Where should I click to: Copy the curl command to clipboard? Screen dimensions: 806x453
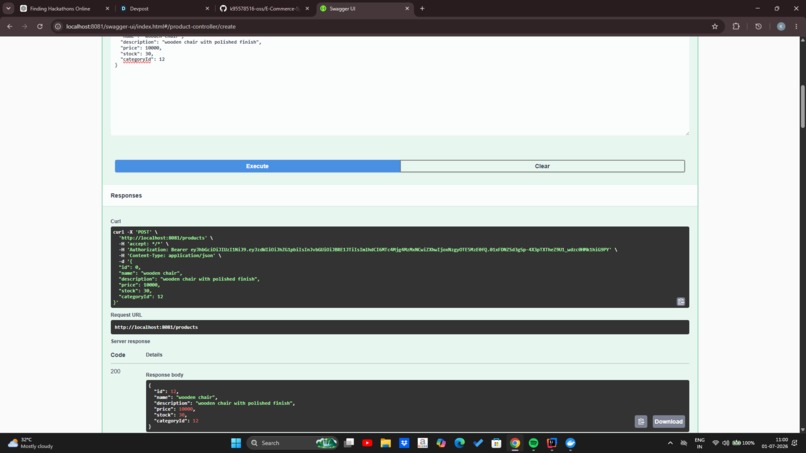pos(681,302)
